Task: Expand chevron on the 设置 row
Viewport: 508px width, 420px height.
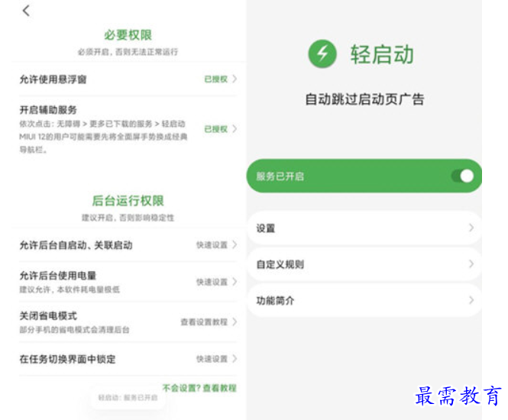Action: coord(471,228)
